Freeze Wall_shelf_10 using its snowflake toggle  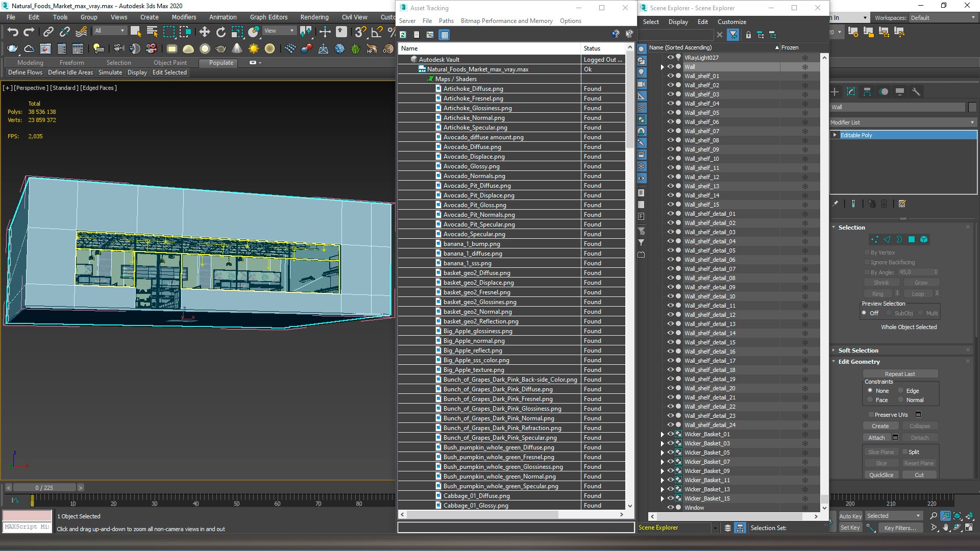(x=805, y=159)
